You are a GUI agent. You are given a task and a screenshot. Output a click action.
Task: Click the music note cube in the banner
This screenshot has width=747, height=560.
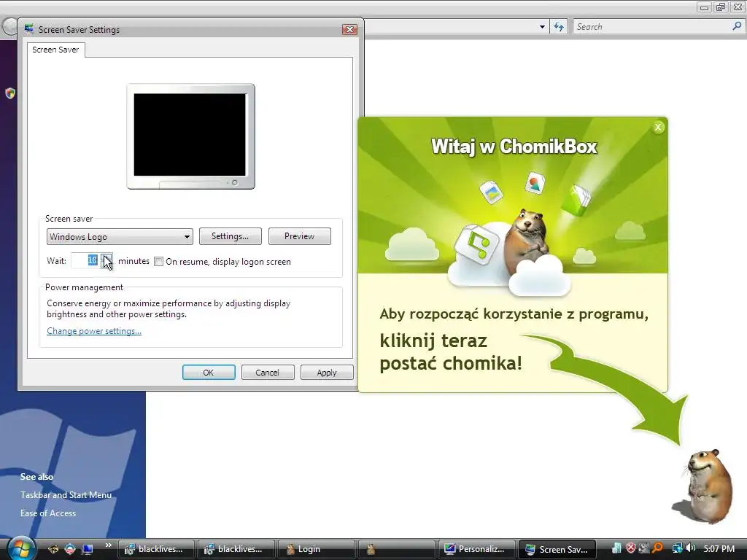pyautogui.click(x=476, y=244)
